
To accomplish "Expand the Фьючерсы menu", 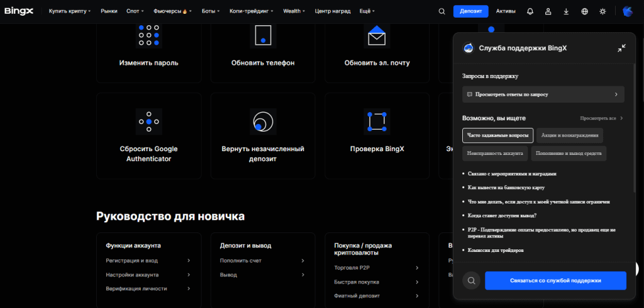I will pyautogui.click(x=172, y=11).
